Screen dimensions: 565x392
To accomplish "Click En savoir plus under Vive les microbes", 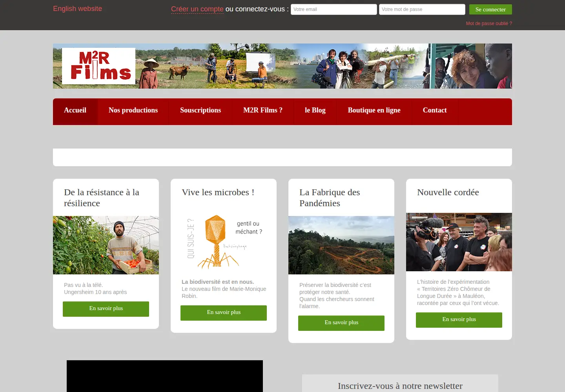I will click(x=224, y=313).
